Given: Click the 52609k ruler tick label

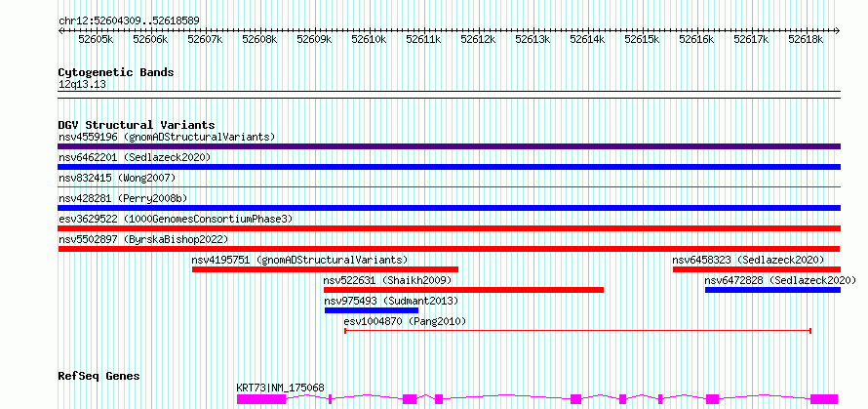Looking at the screenshot, I should (314, 39).
